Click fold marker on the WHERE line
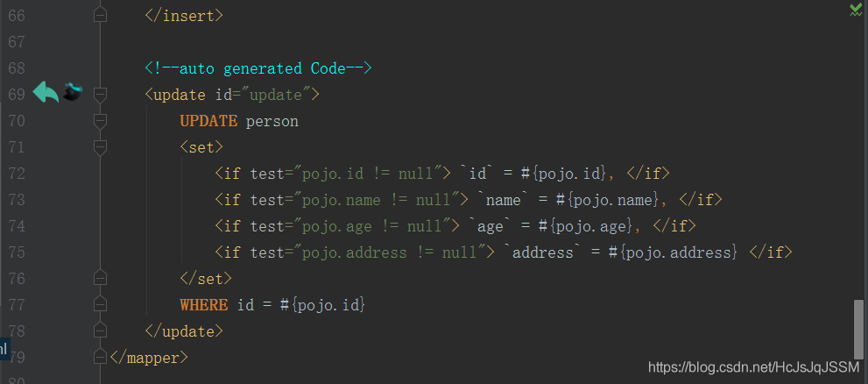This screenshot has width=868, height=384. click(100, 304)
